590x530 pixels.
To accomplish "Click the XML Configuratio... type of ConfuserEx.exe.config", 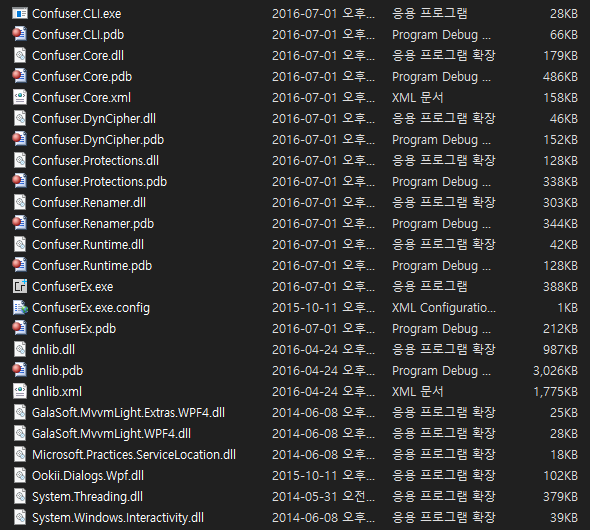I will click(444, 308).
